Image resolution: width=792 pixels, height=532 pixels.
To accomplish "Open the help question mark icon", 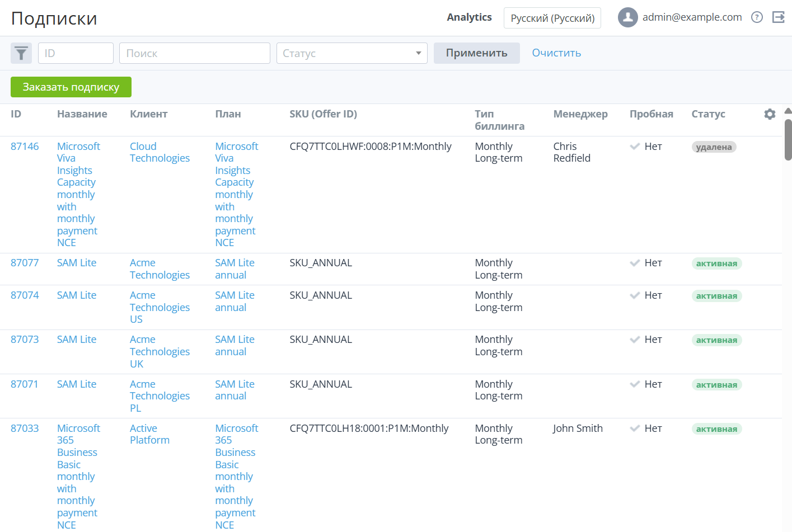I will point(757,17).
